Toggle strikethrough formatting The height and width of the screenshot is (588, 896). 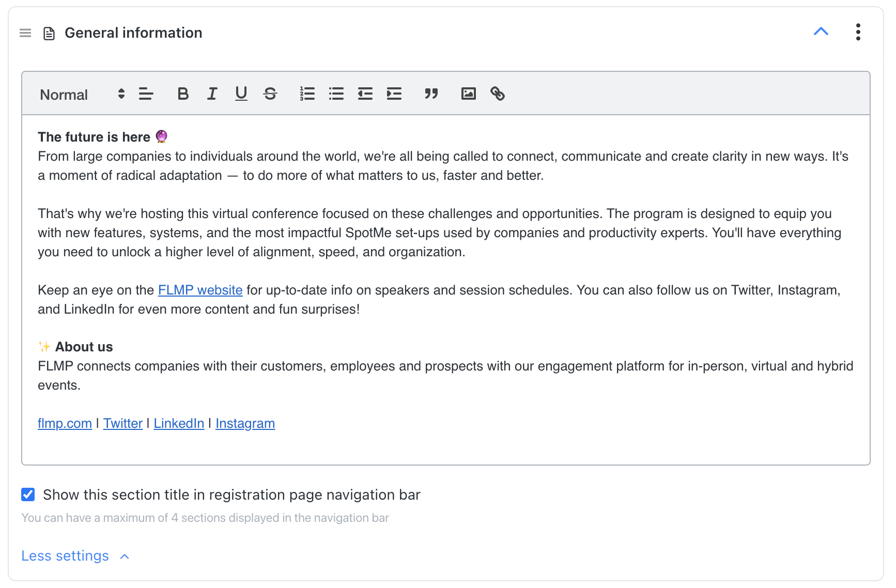[270, 94]
